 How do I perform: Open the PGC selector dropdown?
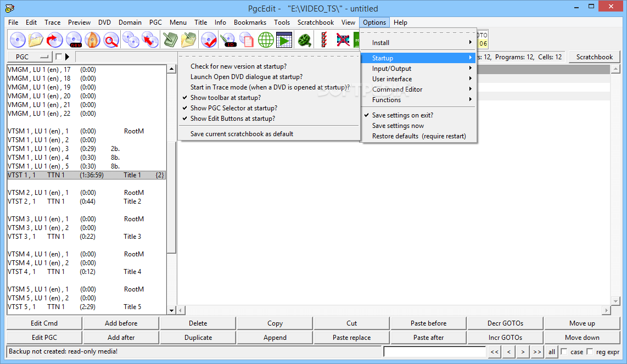tap(30, 57)
